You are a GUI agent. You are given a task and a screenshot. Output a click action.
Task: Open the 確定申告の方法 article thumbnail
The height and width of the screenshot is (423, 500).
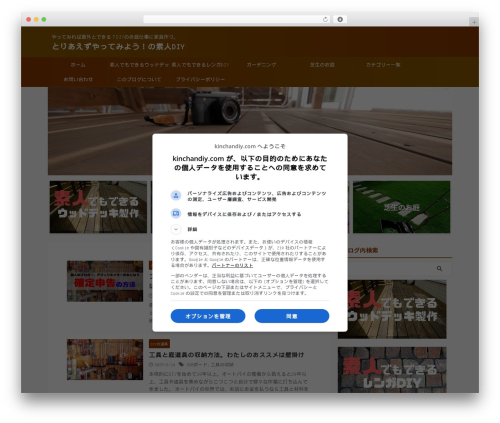point(105,281)
